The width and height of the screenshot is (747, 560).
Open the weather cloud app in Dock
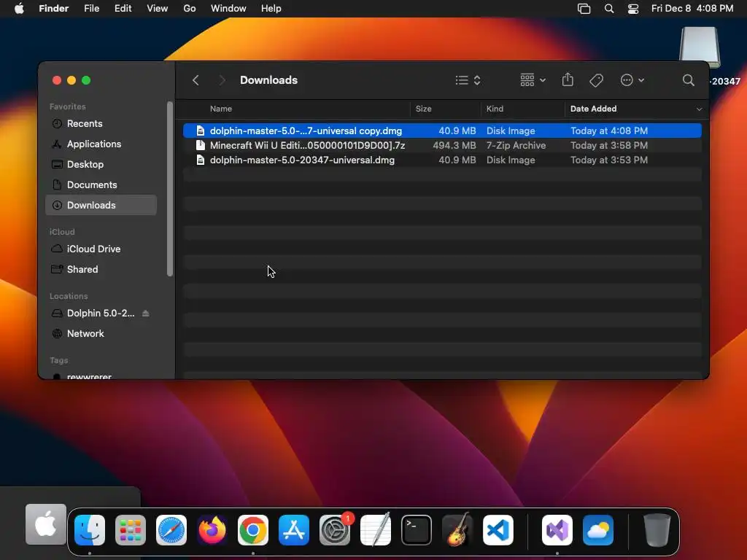598,530
